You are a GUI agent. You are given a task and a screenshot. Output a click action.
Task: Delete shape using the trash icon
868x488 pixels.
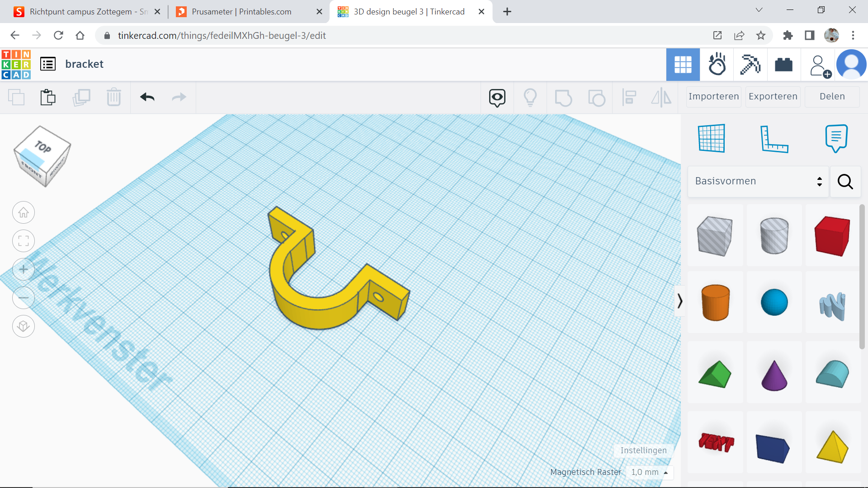click(114, 97)
